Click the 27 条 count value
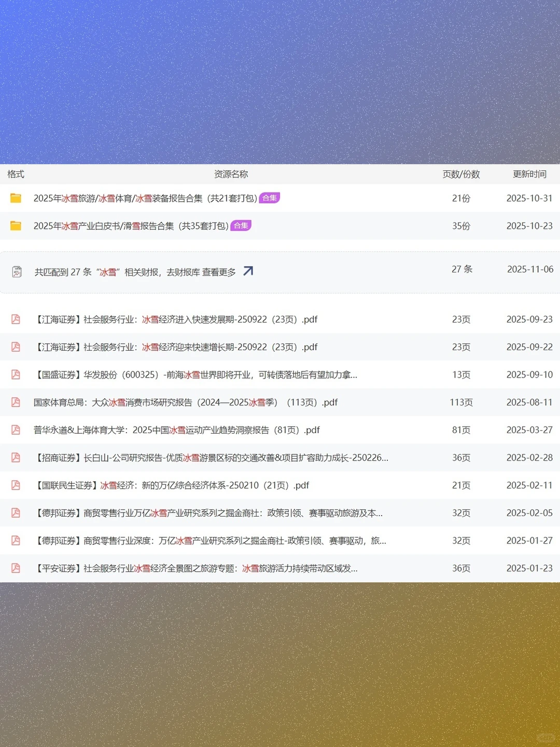The height and width of the screenshot is (747, 560). click(461, 269)
